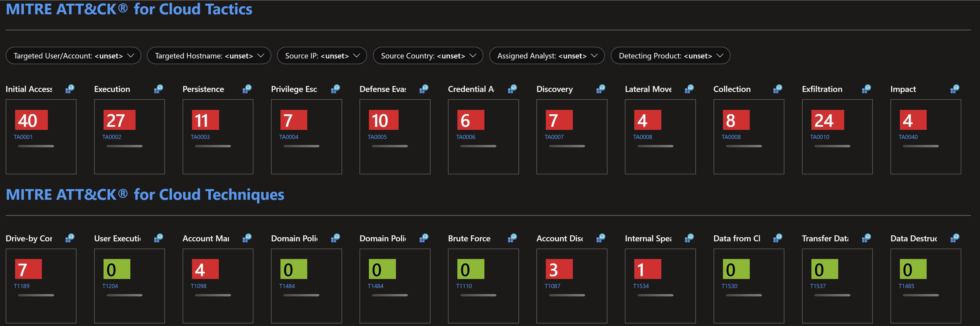
Task: Select the Initial Access tile showing 40
Action: pyautogui.click(x=41, y=137)
